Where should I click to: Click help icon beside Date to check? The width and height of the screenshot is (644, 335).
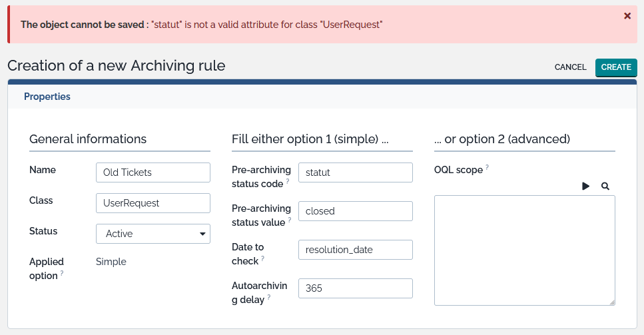[x=262, y=258]
